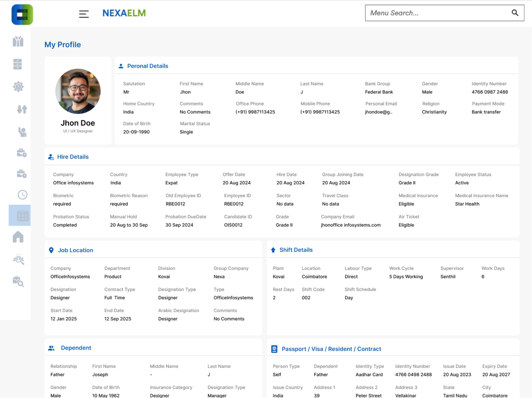Focus the Menu Search input field
The width and height of the screenshot is (532, 398).
[x=437, y=13]
